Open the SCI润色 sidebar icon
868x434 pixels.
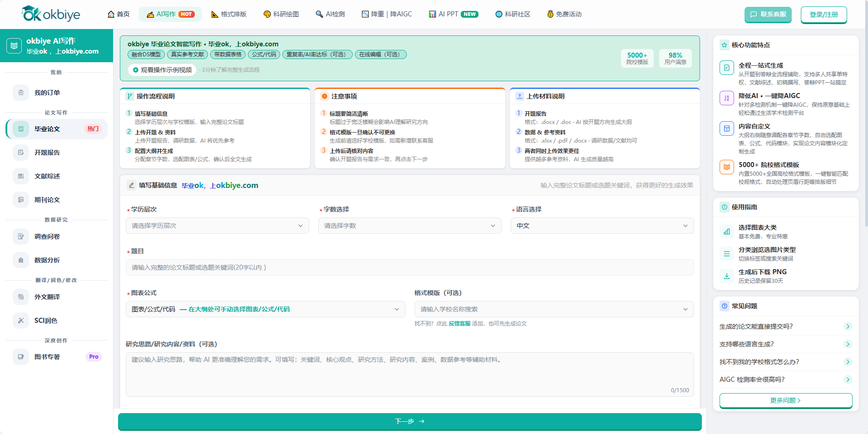pos(21,321)
